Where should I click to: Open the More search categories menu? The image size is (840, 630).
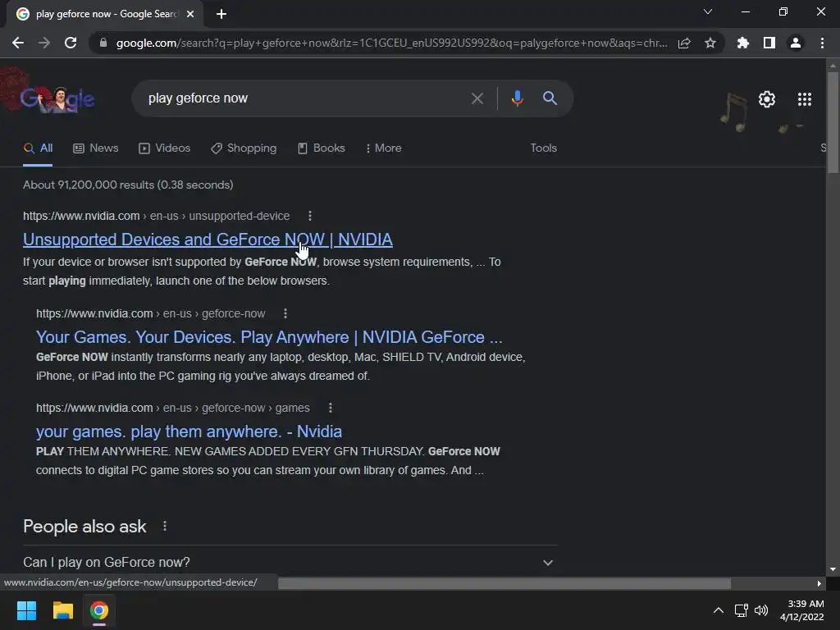[x=384, y=148]
